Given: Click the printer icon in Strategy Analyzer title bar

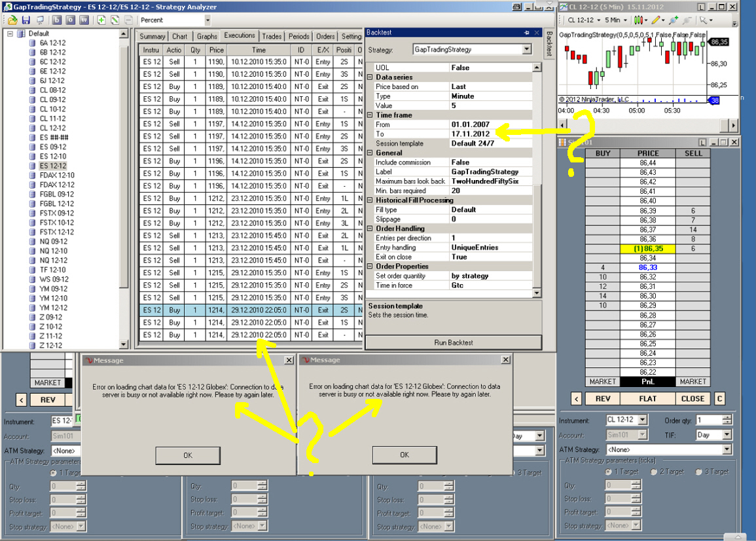Looking at the screenshot, I should tap(517, 7).
